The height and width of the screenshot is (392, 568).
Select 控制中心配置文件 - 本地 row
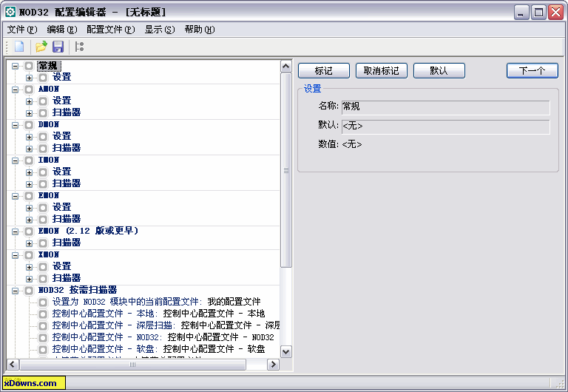158,314
